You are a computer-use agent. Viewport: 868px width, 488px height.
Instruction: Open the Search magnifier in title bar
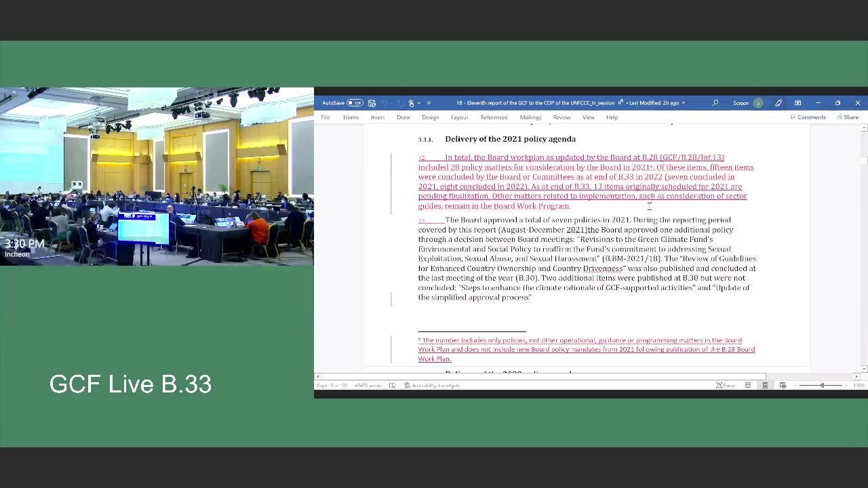point(715,103)
